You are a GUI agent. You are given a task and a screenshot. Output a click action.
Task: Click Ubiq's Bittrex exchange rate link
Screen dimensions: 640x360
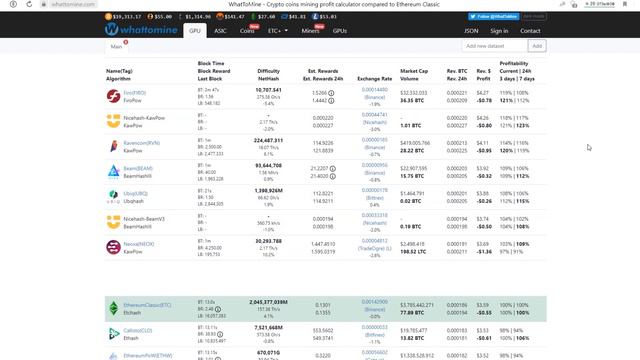pyautogui.click(x=374, y=194)
